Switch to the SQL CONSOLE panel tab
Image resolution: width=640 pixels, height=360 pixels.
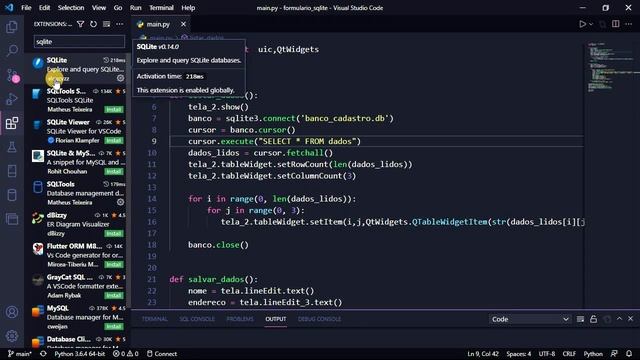click(197, 319)
